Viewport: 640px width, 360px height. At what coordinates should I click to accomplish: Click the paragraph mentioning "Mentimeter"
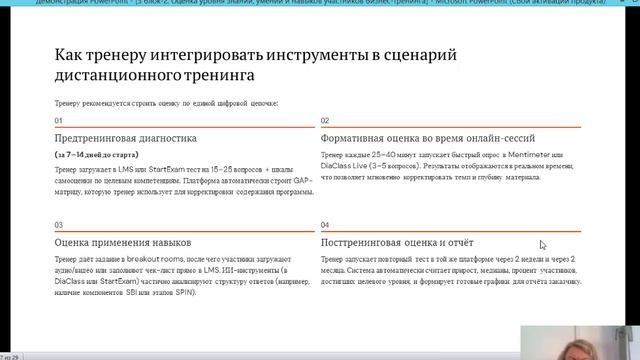[x=447, y=166]
